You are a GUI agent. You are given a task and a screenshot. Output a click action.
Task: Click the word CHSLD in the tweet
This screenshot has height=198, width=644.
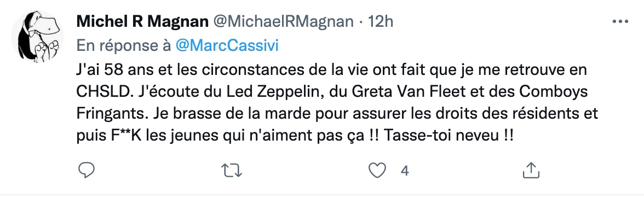[102, 92]
